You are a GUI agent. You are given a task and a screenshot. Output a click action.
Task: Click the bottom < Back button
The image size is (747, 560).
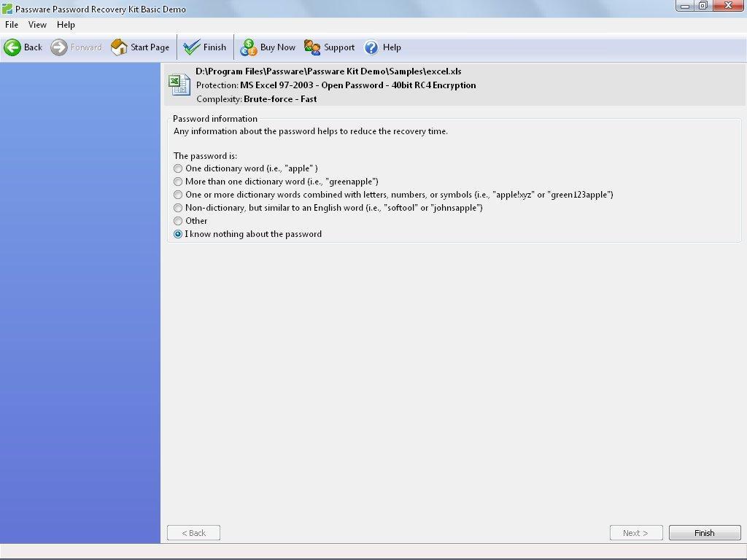[193, 533]
